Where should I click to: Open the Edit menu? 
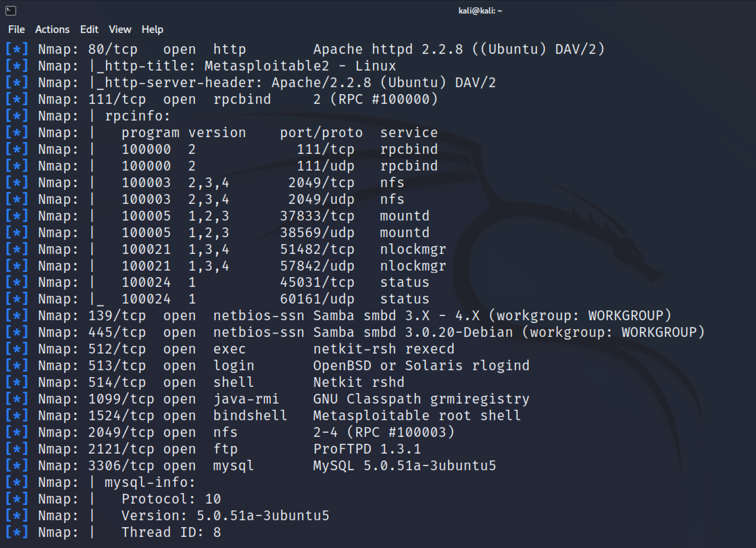[x=89, y=30]
